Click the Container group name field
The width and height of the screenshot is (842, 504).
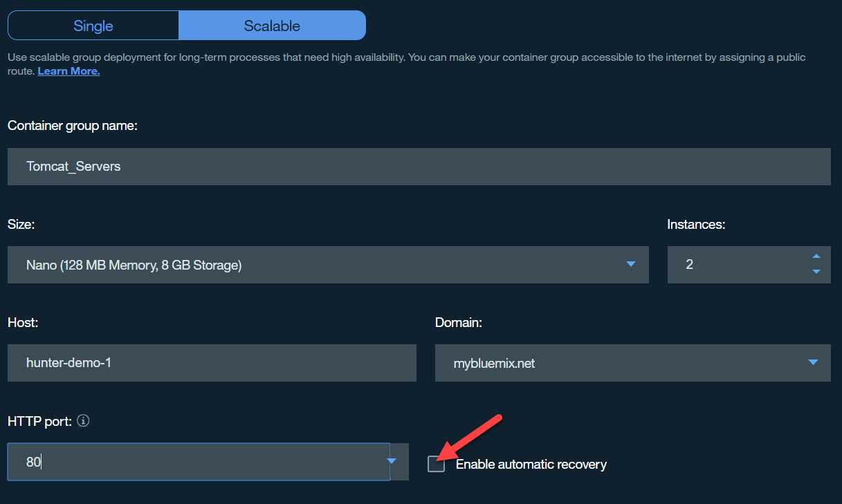[419, 167]
